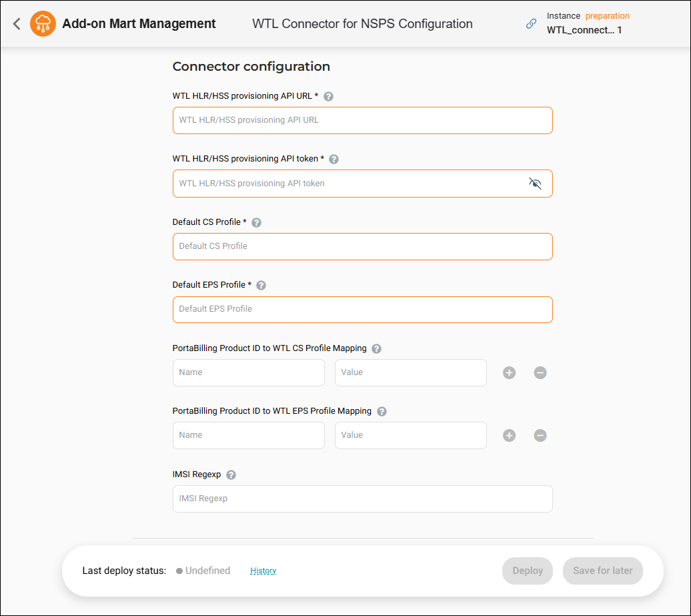
Task: Open the deploy History link
Action: tap(263, 571)
